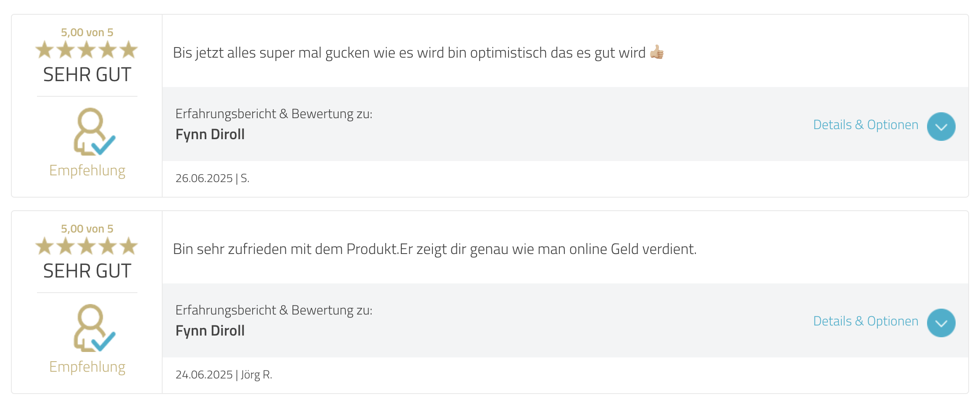
Task: Click the recommendation user icon in first review
Action: pos(94,132)
